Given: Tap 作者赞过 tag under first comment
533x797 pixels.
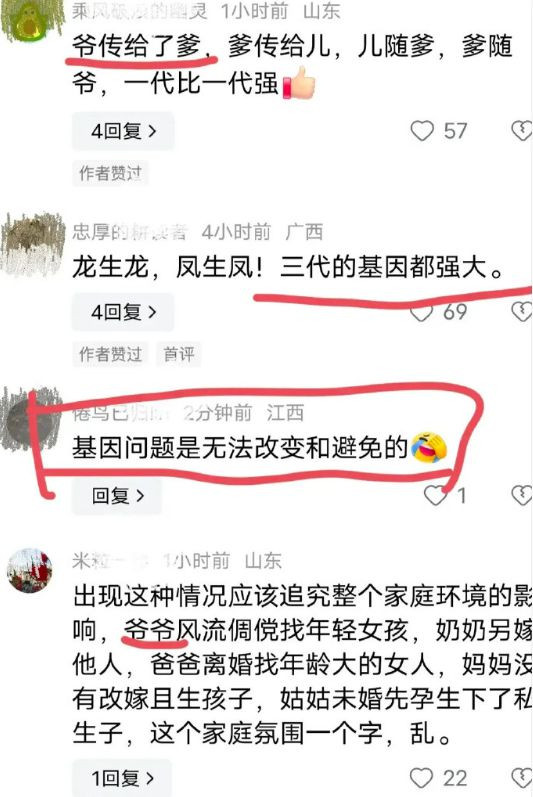Looking at the screenshot, I should [110, 173].
